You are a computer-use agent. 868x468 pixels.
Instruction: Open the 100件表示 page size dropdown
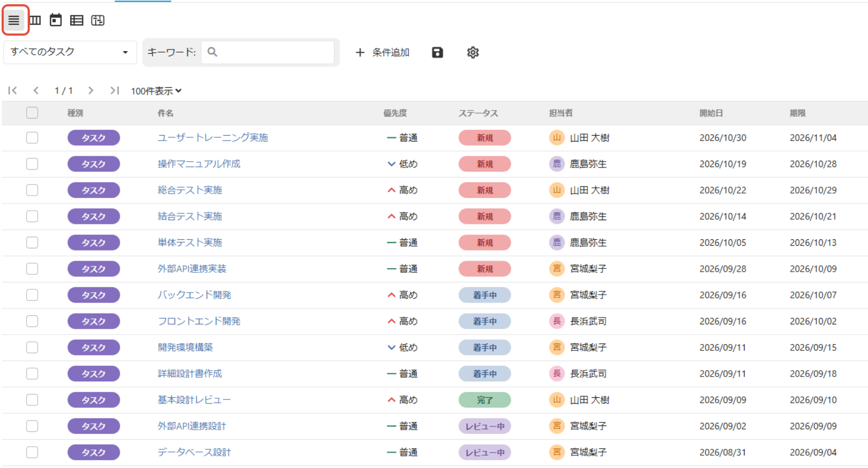[156, 91]
